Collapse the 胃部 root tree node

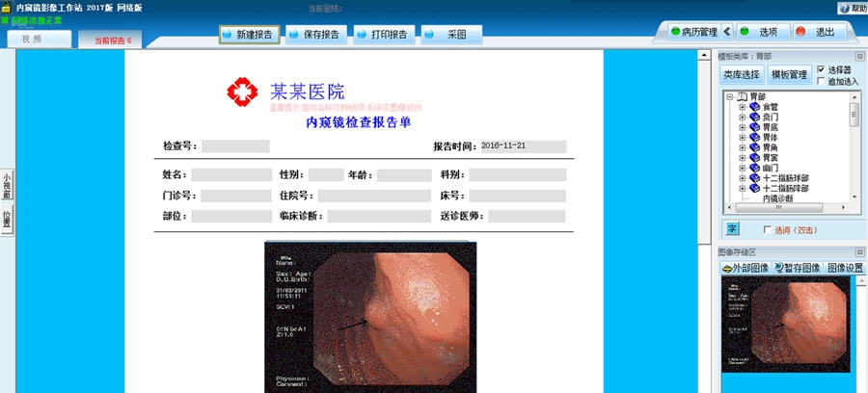729,96
